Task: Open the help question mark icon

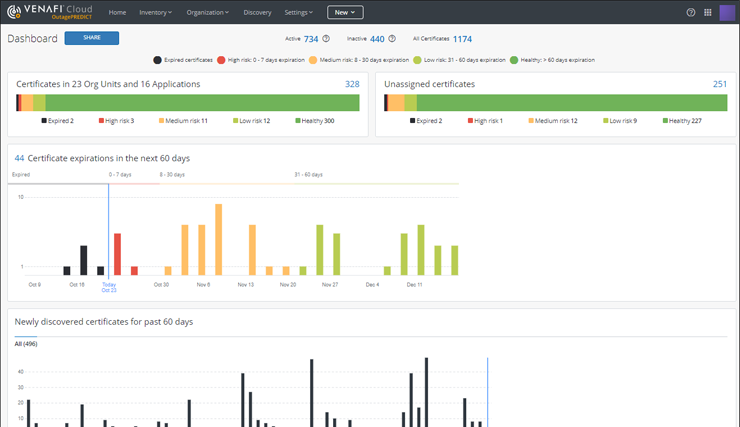Action: click(691, 13)
